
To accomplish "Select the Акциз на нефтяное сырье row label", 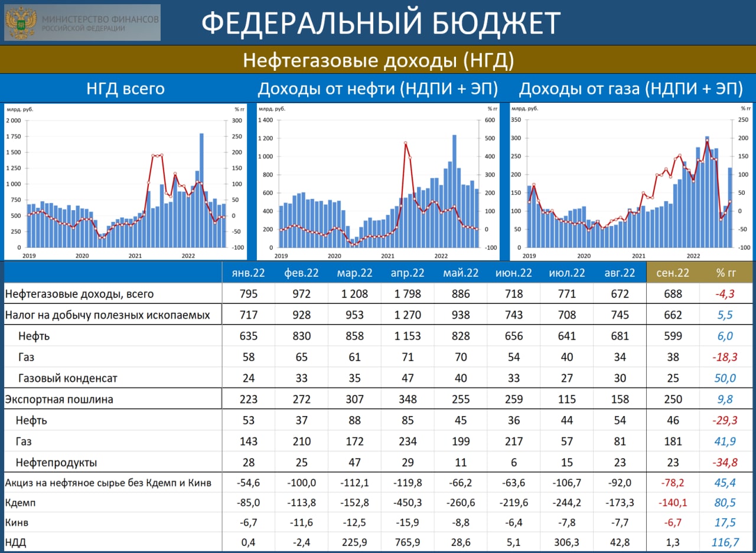I will (x=108, y=483).
